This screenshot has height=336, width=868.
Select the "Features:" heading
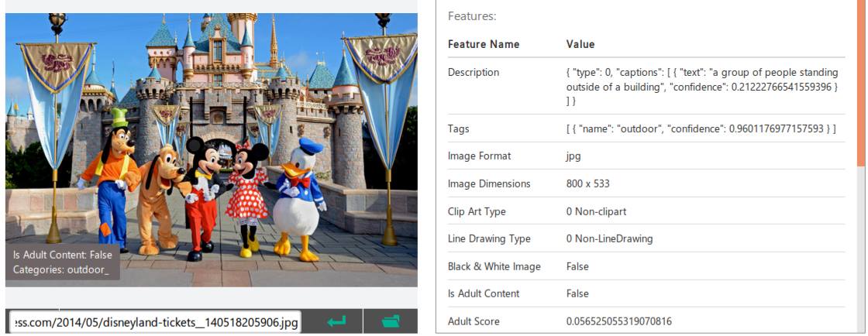[472, 16]
